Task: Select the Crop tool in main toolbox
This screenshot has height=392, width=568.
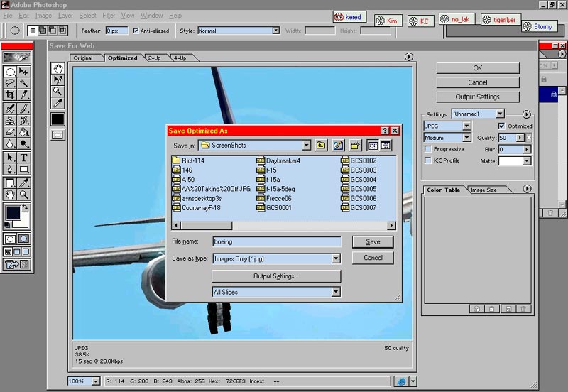Action: tap(10, 94)
